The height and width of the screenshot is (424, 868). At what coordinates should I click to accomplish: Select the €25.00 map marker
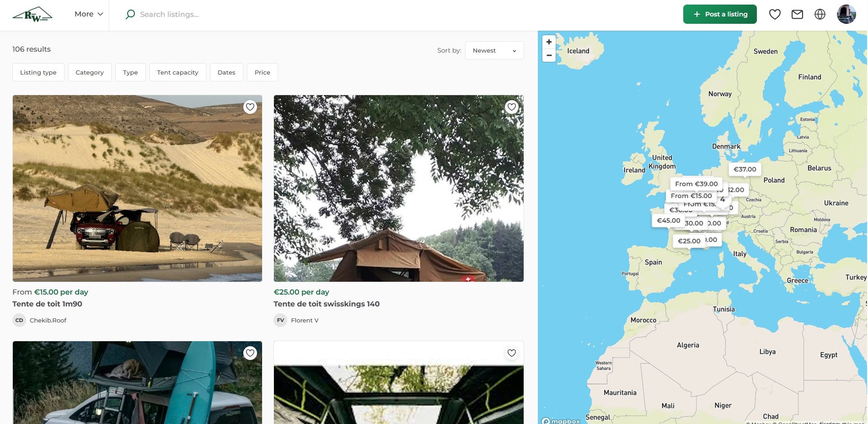pos(689,241)
